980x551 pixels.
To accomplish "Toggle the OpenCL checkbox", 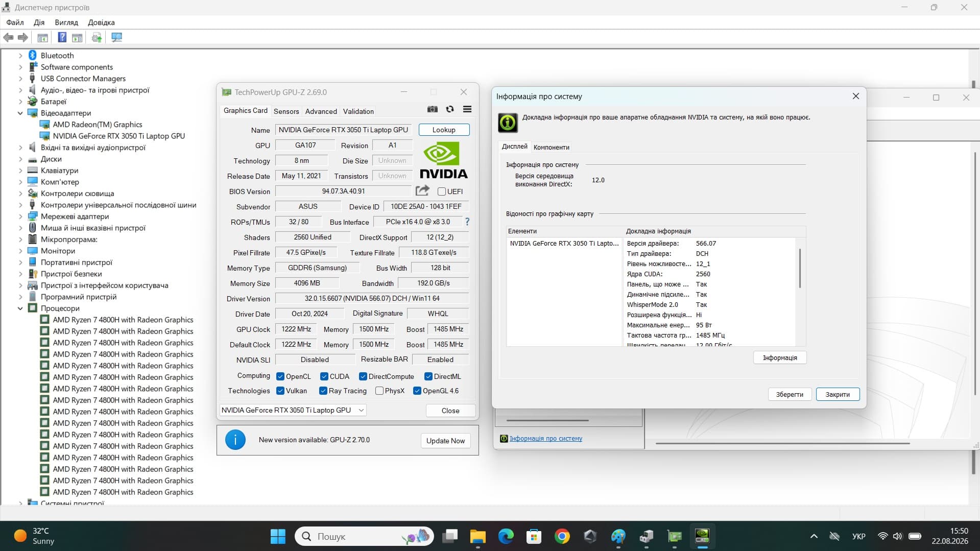I will click(280, 376).
